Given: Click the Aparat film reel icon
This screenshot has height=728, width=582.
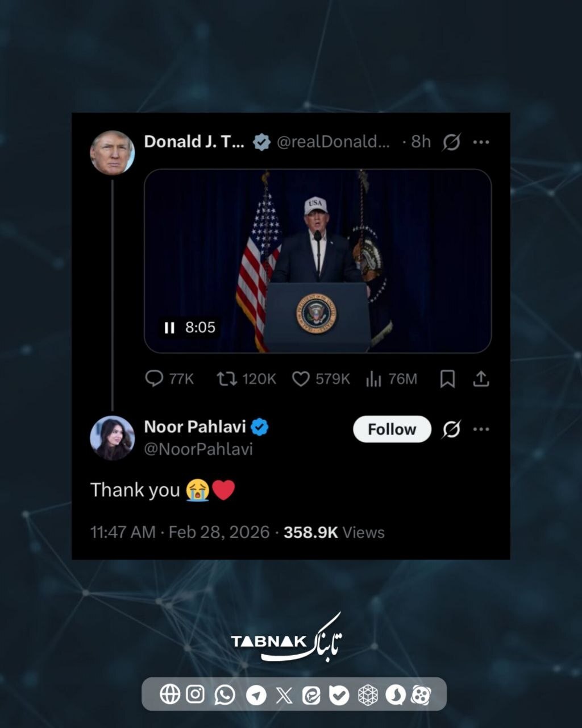Looking at the screenshot, I should click(x=421, y=695).
